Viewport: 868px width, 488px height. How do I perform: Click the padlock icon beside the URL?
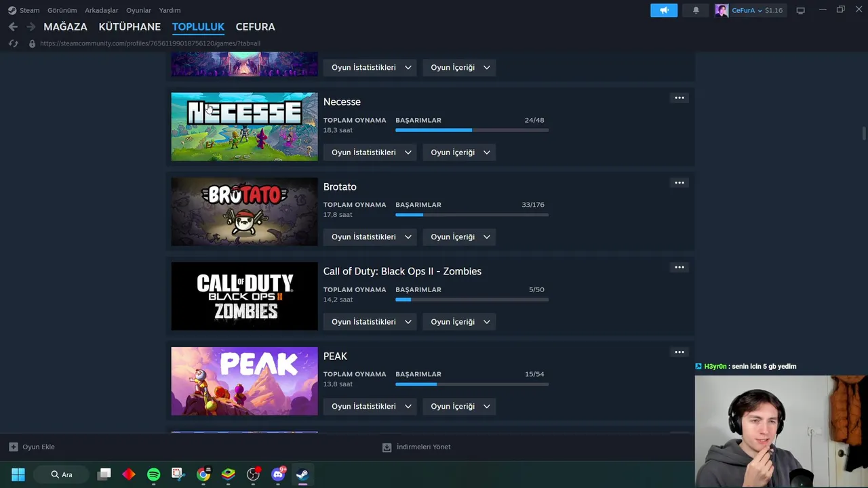click(32, 43)
